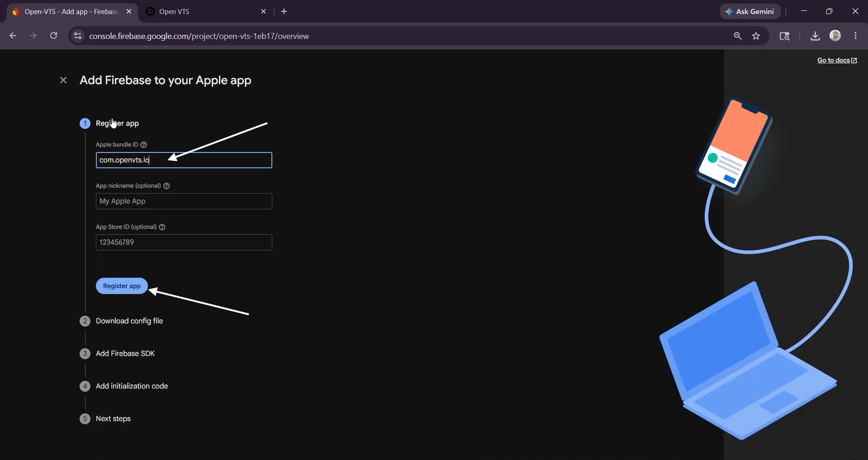The height and width of the screenshot is (460, 868).
Task: Select step 4 Add initialization code
Action: click(132, 386)
